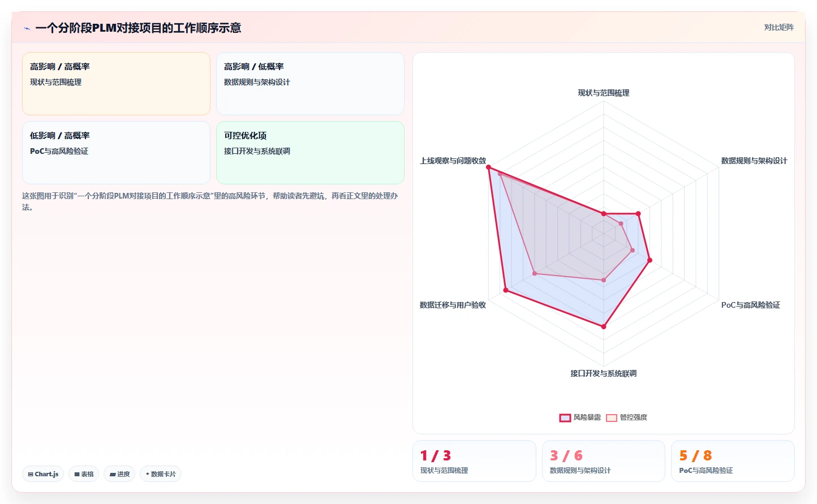Click the Chart.js chip icon

click(x=31, y=475)
